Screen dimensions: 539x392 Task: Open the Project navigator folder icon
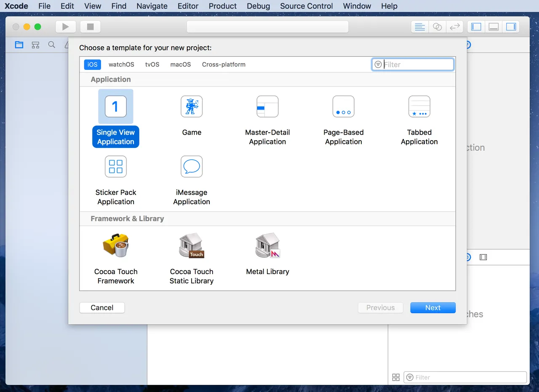[19, 45]
